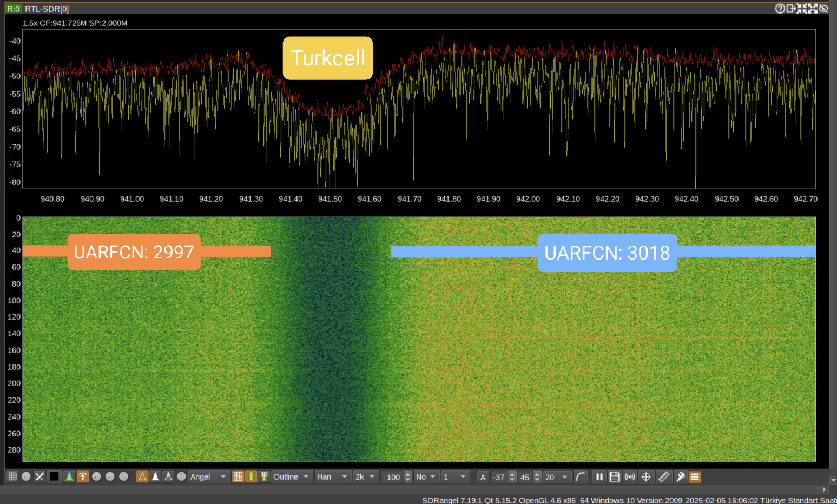Open the Angel color map dropdown

(x=209, y=476)
